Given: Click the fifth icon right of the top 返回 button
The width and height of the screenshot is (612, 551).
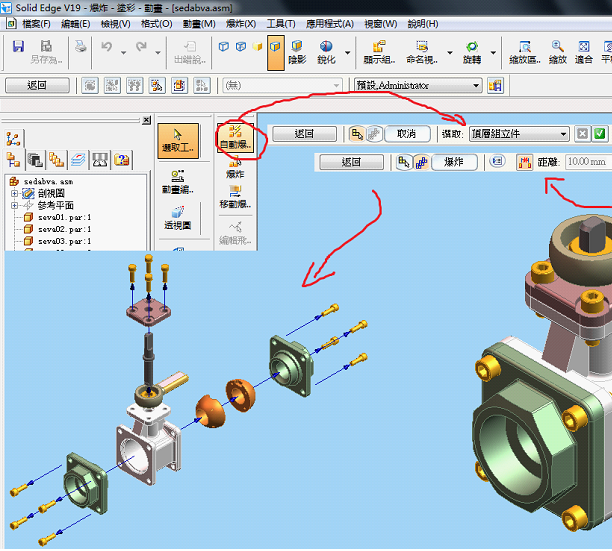Looking at the screenshot, I should [179, 85].
